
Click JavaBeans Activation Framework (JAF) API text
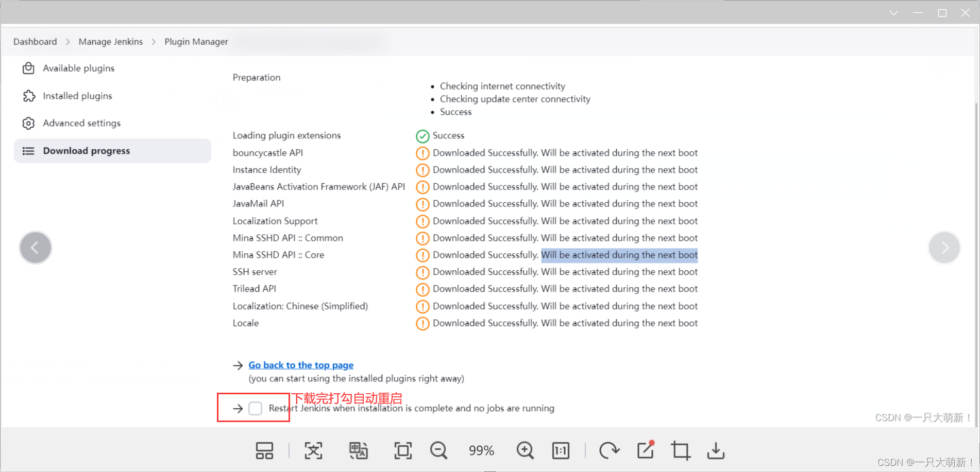319,187
